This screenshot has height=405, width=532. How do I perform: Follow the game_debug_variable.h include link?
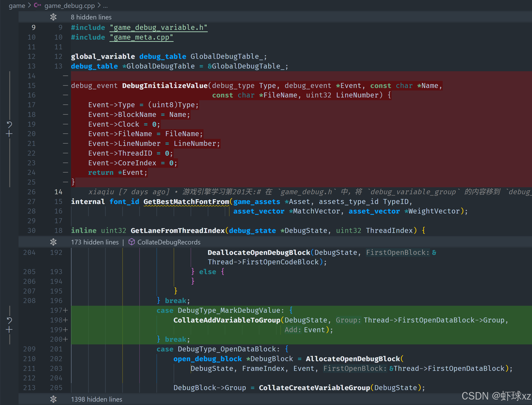(158, 28)
